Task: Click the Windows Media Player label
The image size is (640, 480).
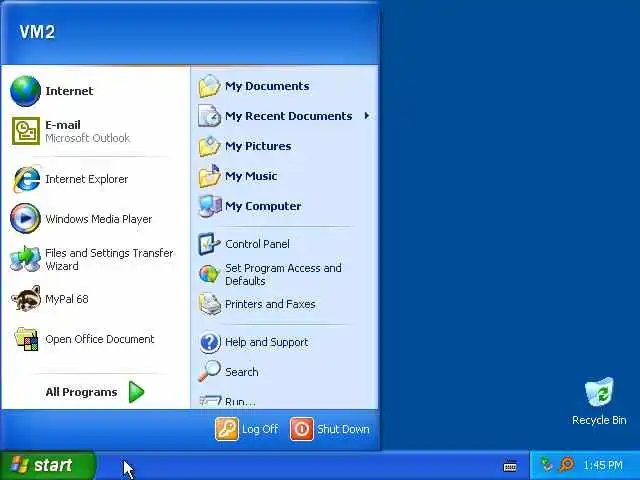Action: [x=98, y=219]
